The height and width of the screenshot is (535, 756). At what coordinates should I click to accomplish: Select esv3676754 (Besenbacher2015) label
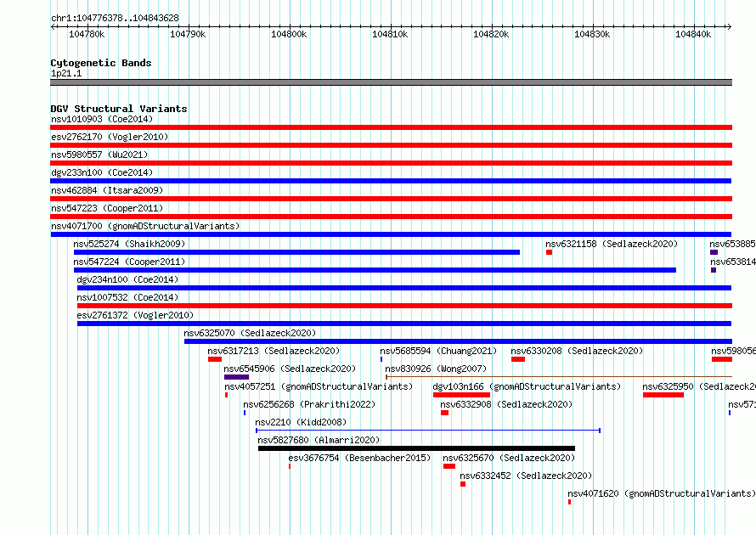[359, 458]
